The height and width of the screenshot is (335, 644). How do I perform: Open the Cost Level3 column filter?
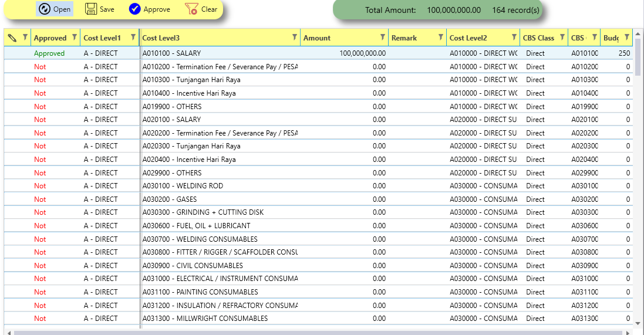pyautogui.click(x=295, y=38)
